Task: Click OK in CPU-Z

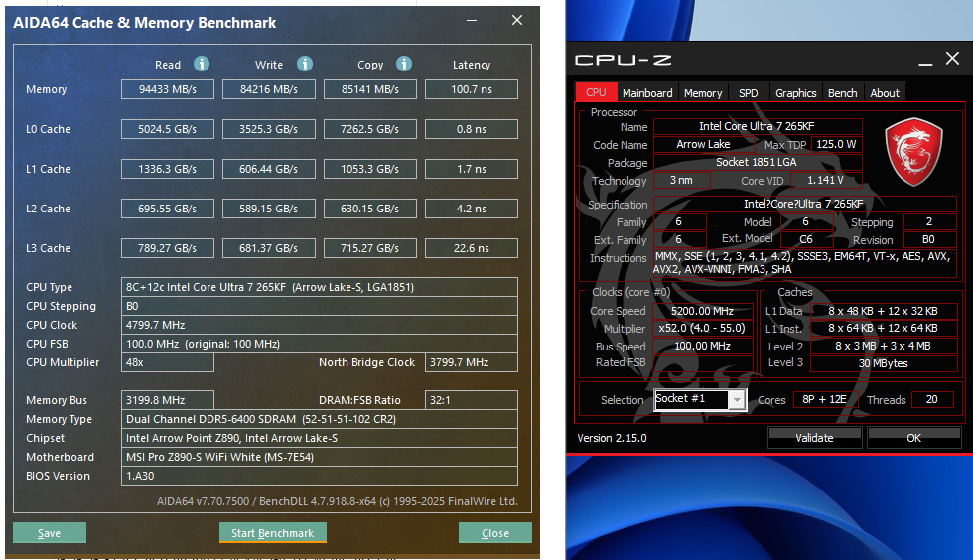Action: click(913, 438)
